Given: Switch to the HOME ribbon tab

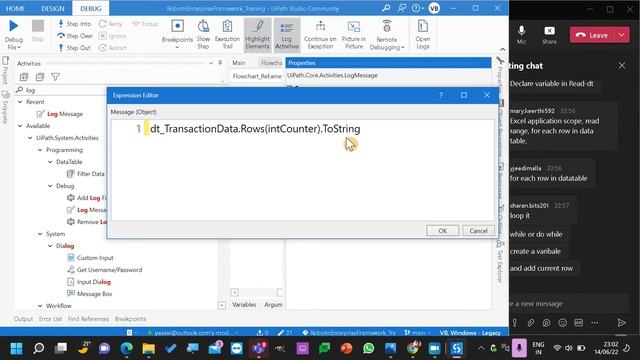Looking at the screenshot, I should 15,8.
